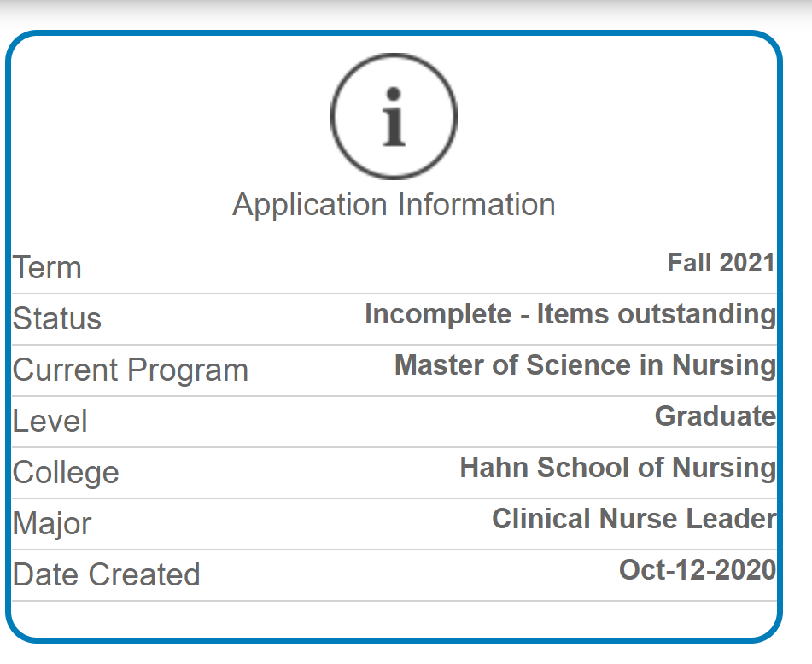This screenshot has height=664, width=812.
Task: Click the Level label
Action: point(50,421)
